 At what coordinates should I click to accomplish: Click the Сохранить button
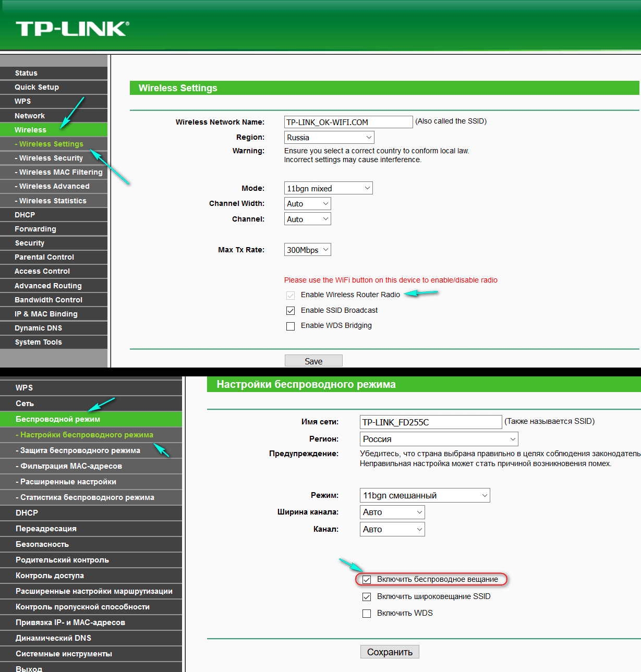(x=390, y=652)
